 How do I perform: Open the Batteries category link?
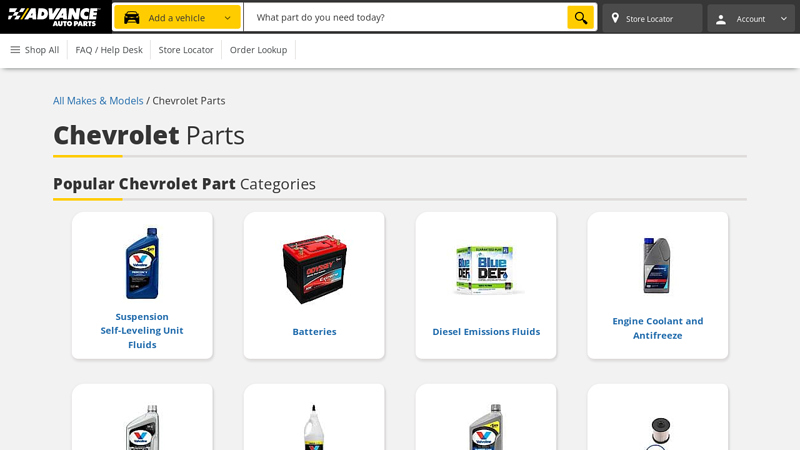pyautogui.click(x=314, y=332)
